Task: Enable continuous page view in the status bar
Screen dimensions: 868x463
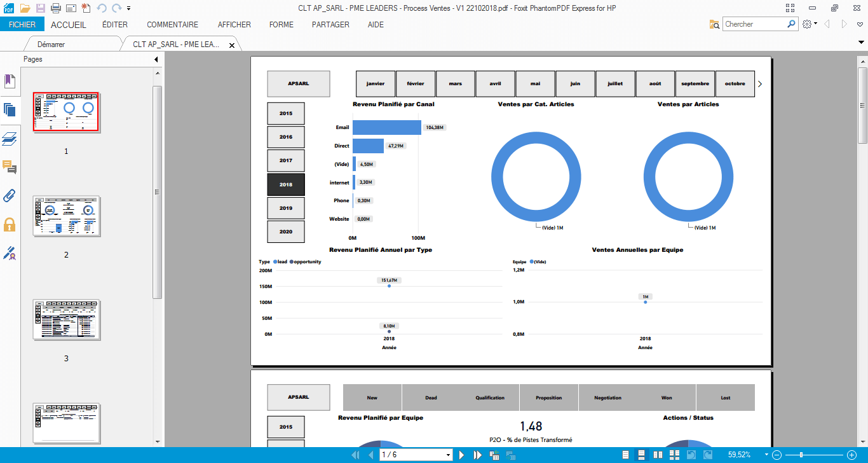Action: (641, 455)
